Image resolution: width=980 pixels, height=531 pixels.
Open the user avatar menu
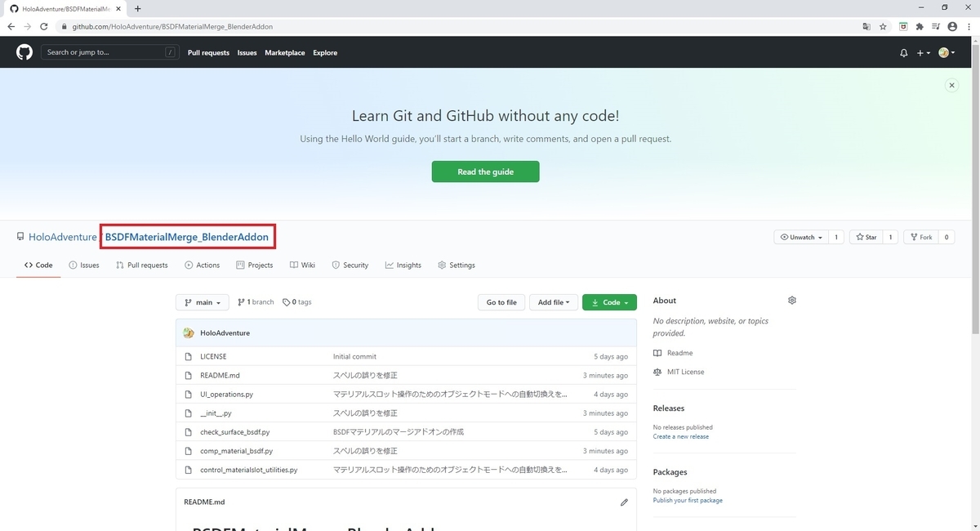[x=947, y=52]
